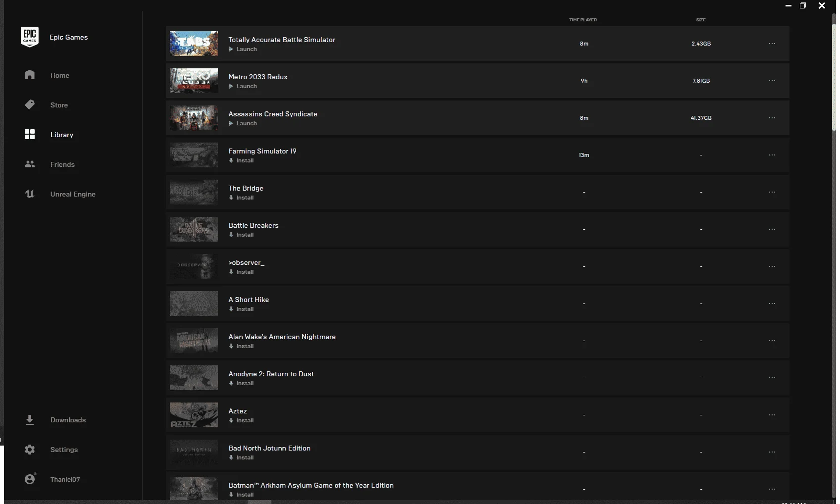Go to Store in the sidebar
840x504 pixels.
click(59, 105)
